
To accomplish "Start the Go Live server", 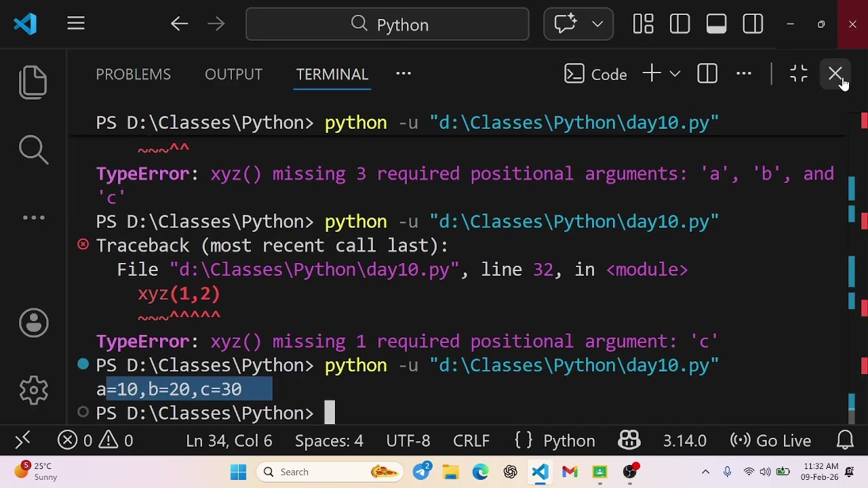I will click(x=770, y=441).
